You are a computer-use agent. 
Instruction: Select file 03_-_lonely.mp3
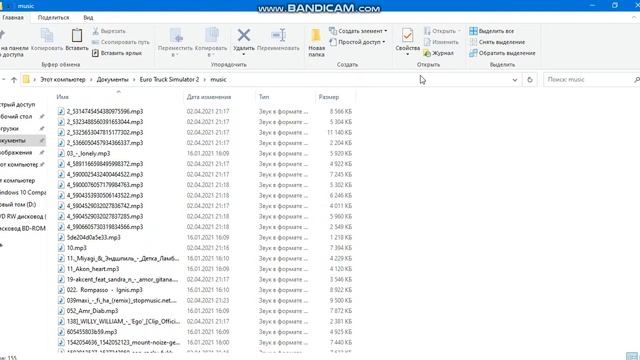[88, 153]
